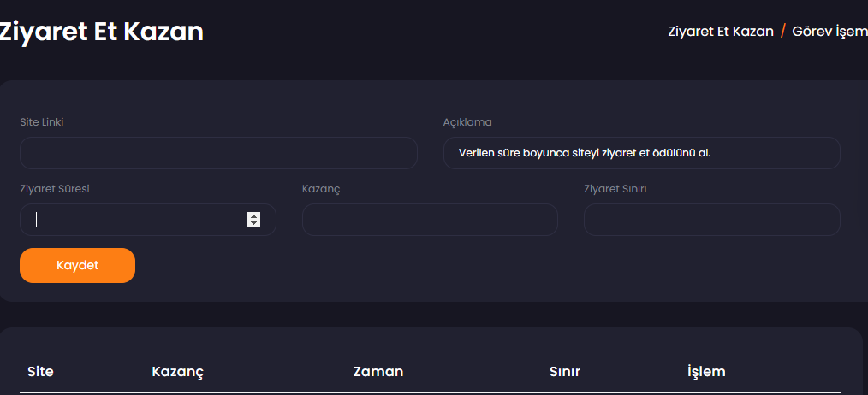Click the İşlem column header
The width and height of the screenshot is (868, 395).
(x=706, y=371)
